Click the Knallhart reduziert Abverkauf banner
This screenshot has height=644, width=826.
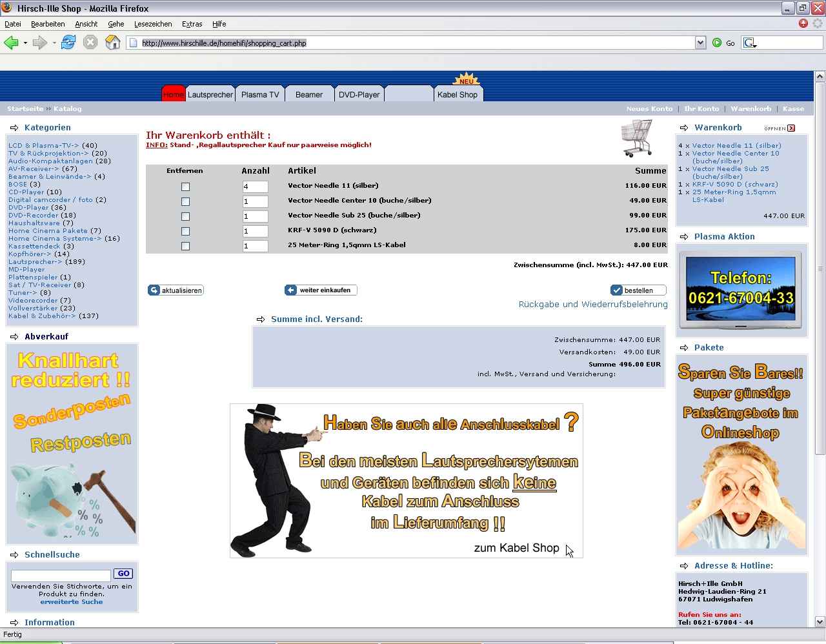click(x=72, y=444)
